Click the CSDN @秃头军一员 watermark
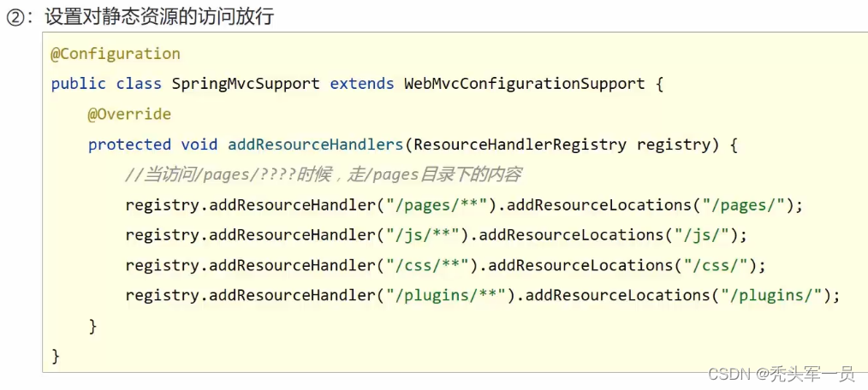Viewport: 868px width, 390px height. 782,374
